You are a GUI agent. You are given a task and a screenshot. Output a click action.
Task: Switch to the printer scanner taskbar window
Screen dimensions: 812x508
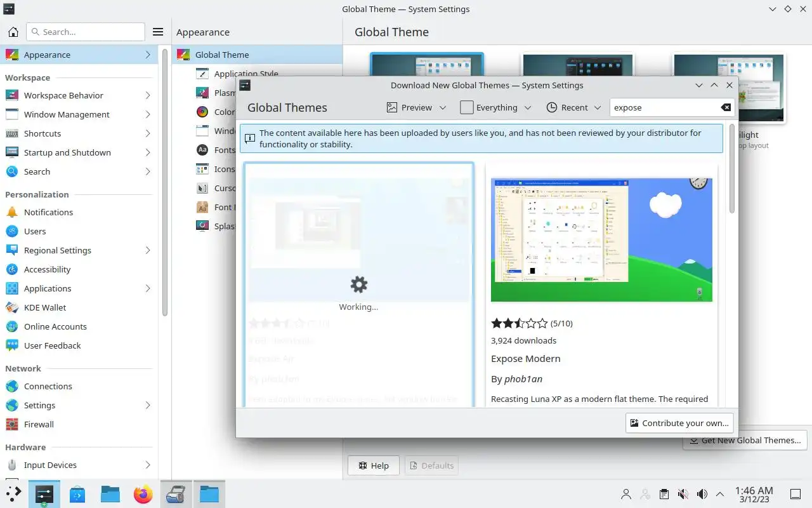pyautogui.click(x=176, y=493)
